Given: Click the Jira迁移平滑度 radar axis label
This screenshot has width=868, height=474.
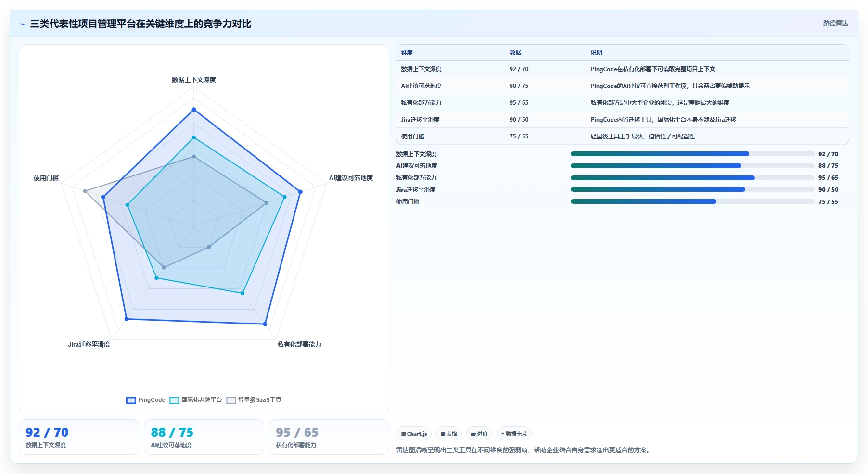Looking at the screenshot, I should [x=89, y=344].
